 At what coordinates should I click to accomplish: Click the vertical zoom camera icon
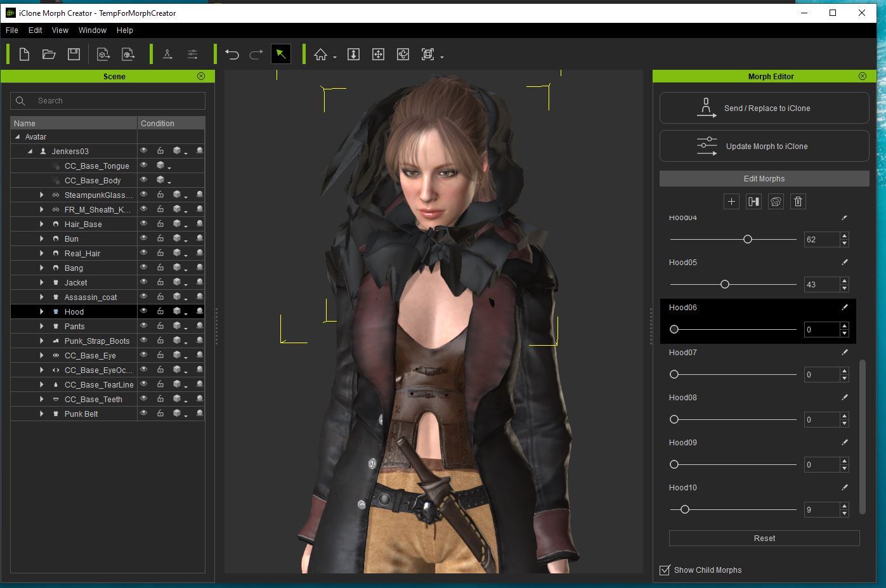pos(354,55)
